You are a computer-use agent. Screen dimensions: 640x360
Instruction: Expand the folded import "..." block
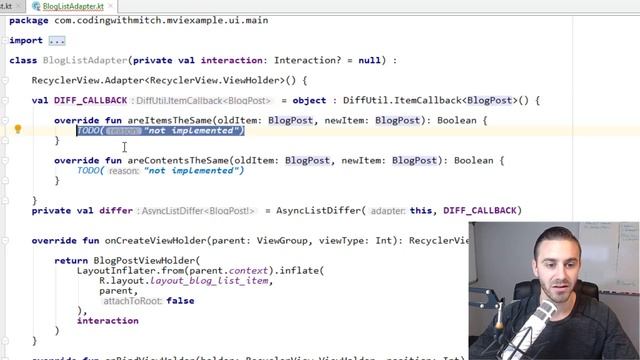[x=57, y=40]
